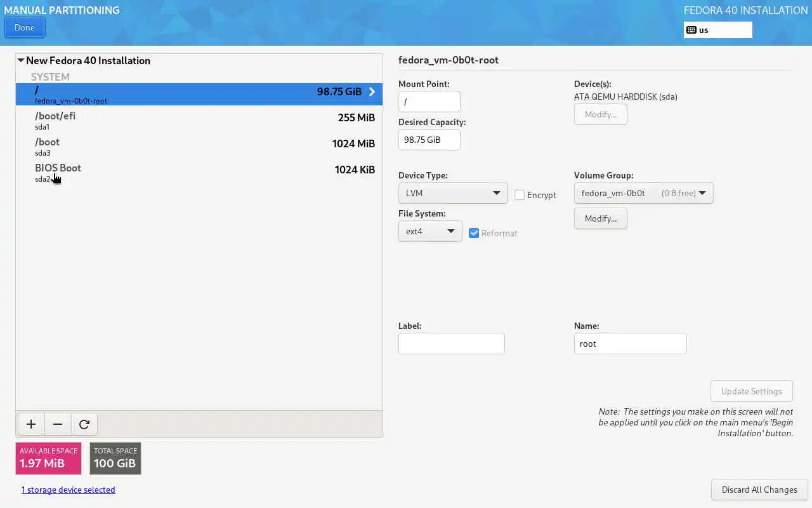Click the Desired Capacity input field

(429, 140)
